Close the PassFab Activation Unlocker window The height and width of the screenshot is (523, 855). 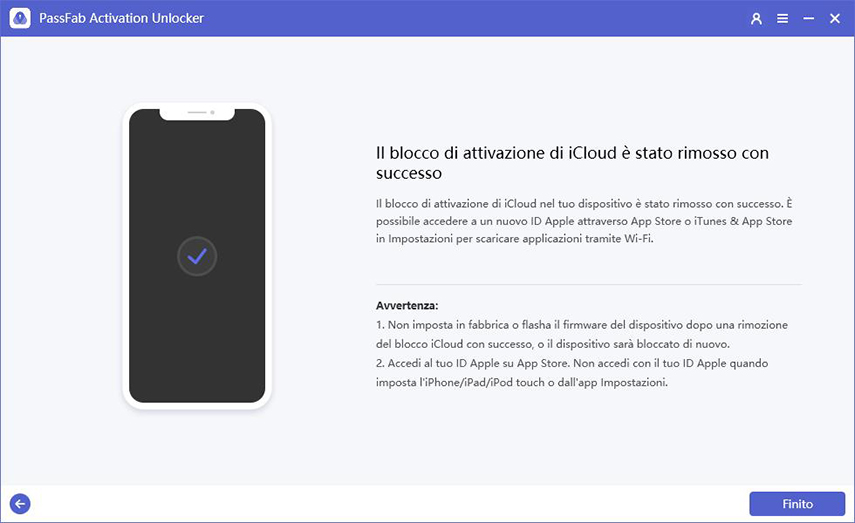pos(834,18)
